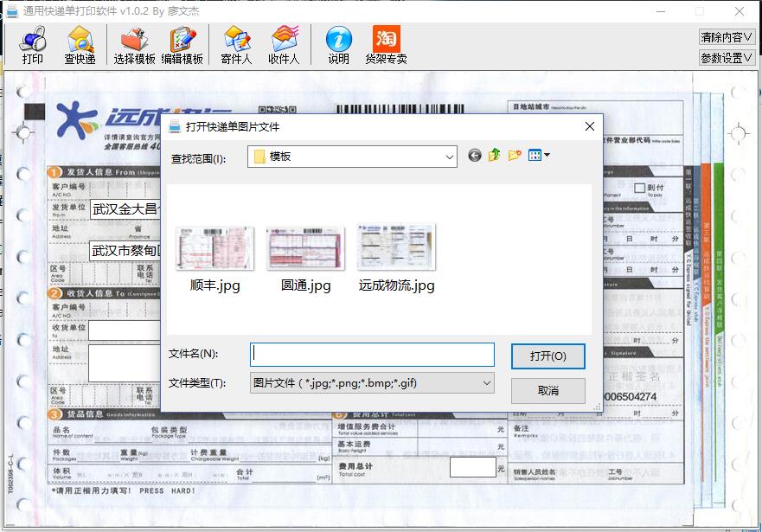The height and width of the screenshot is (532, 762).
Task: Click the 顺丰.jpg file name label
Action: click(215, 285)
